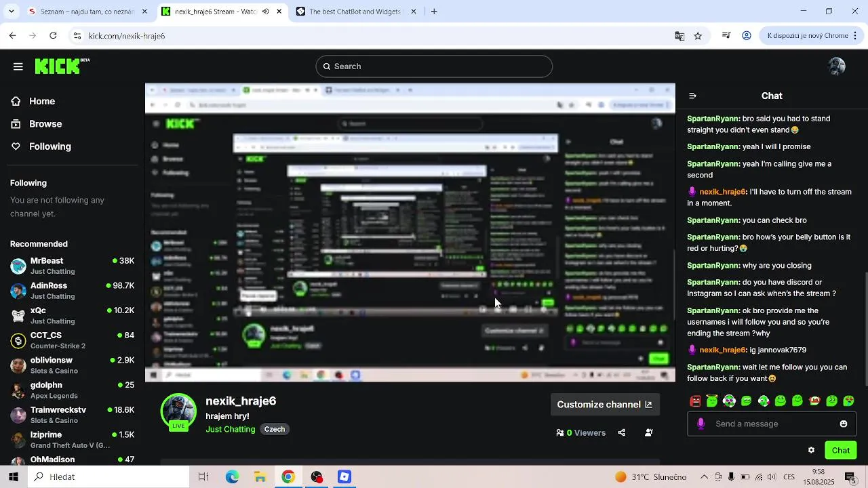The height and width of the screenshot is (488, 868).
Task: Open OBS Studio from taskbar
Action: [x=317, y=477]
